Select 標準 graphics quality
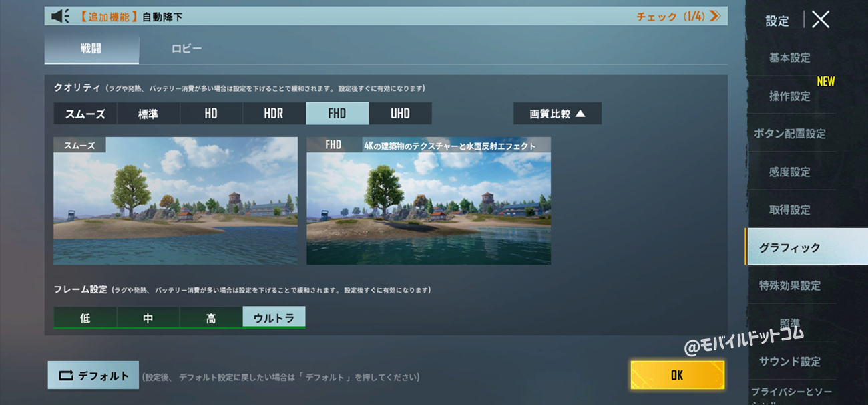The image size is (868, 405). click(148, 114)
